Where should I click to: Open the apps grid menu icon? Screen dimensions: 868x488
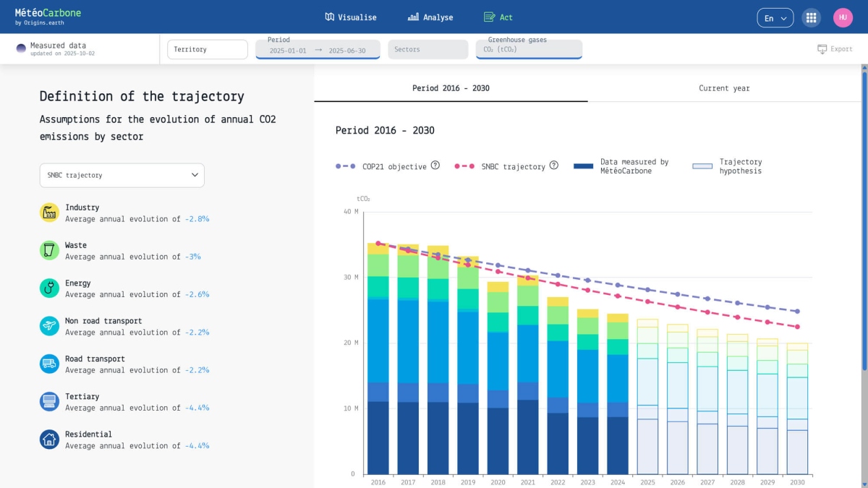point(811,18)
